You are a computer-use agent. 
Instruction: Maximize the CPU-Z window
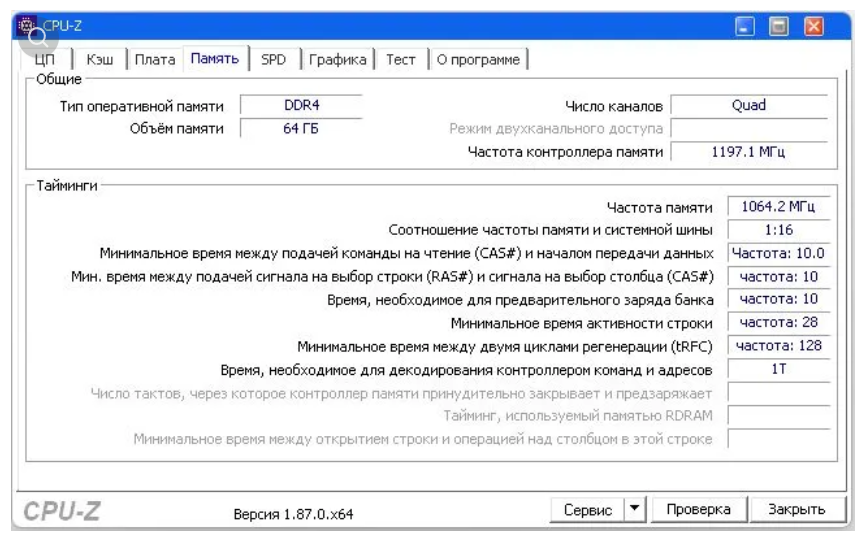(778, 26)
